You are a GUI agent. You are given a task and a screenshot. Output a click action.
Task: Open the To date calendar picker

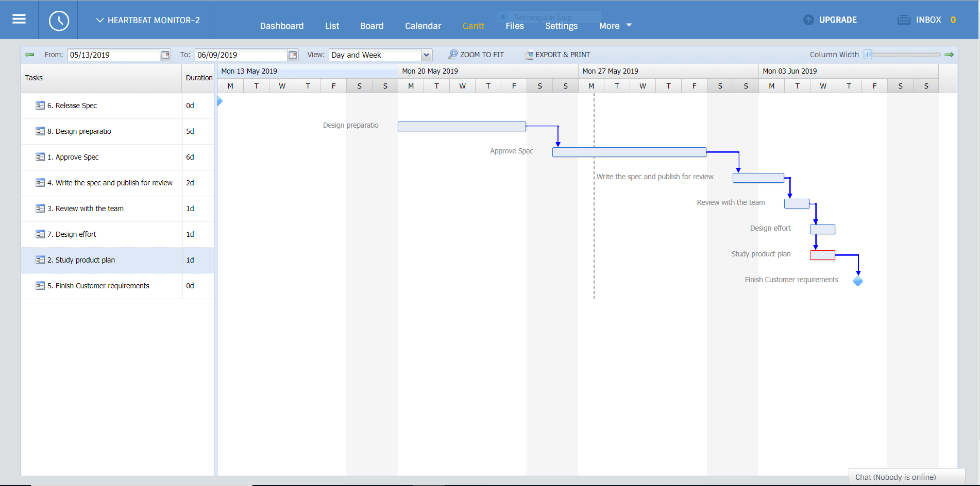[x=293, y=55]
